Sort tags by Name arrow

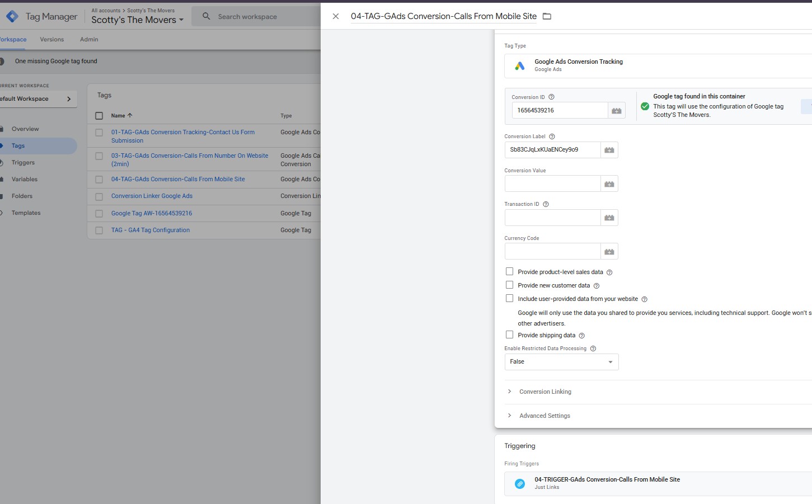130,116
